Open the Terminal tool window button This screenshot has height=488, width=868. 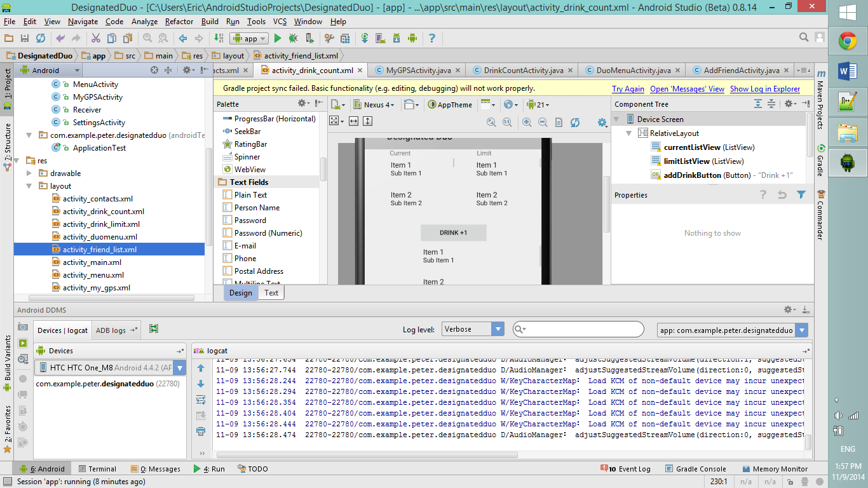tap(97, 469)
